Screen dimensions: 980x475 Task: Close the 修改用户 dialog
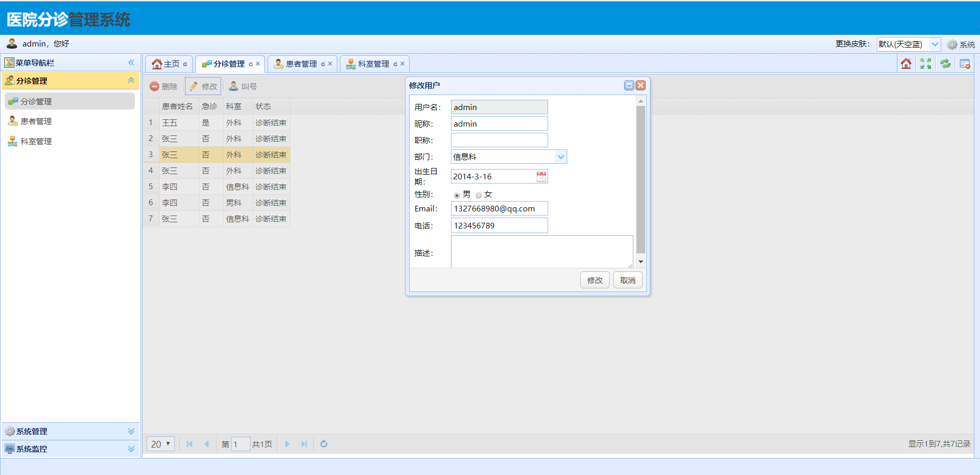tap(641, 85)
